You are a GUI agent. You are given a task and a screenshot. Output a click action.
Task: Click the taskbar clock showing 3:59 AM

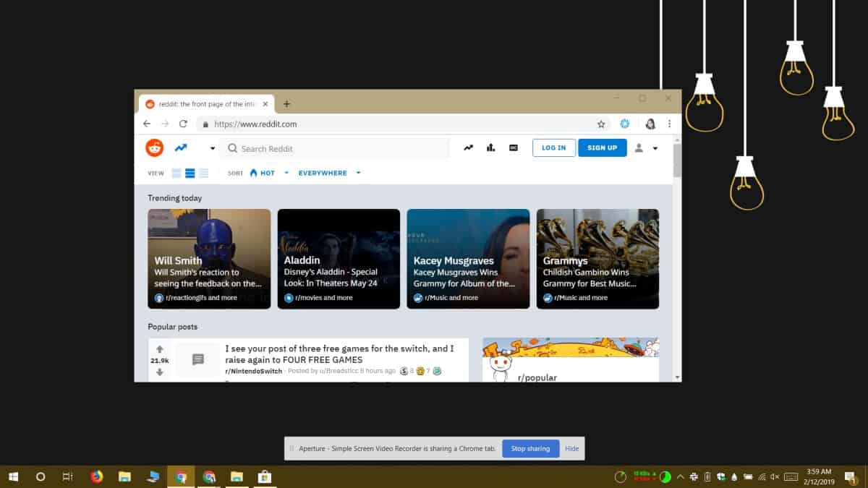[x=819, y=476]
